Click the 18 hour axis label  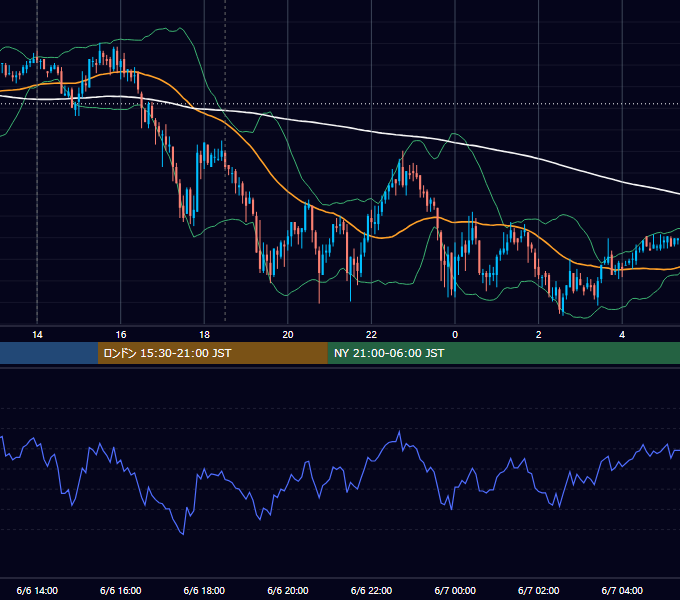204,335
